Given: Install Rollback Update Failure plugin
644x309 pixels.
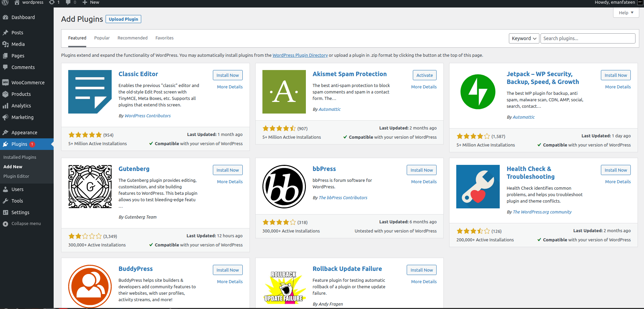Looking at the screenshot, I should [x=422, y=270].
